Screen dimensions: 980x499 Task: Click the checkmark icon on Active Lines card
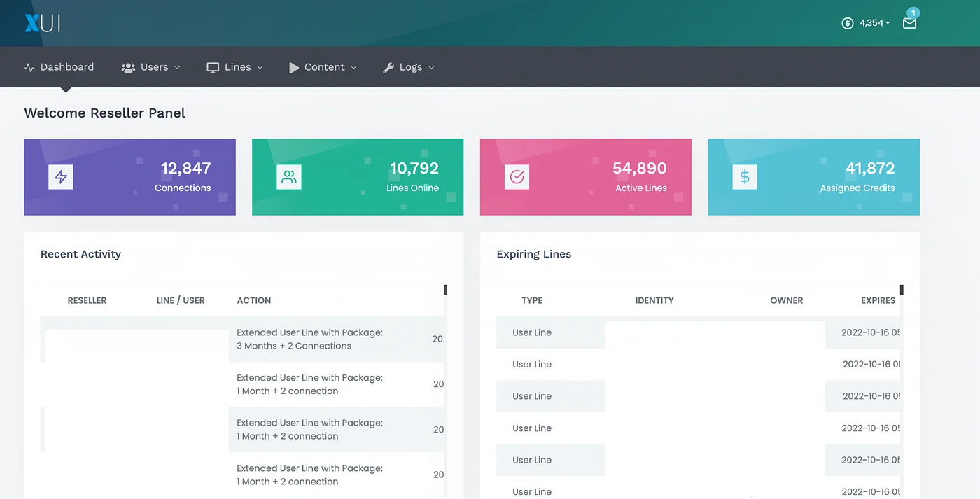pos(517,176)
